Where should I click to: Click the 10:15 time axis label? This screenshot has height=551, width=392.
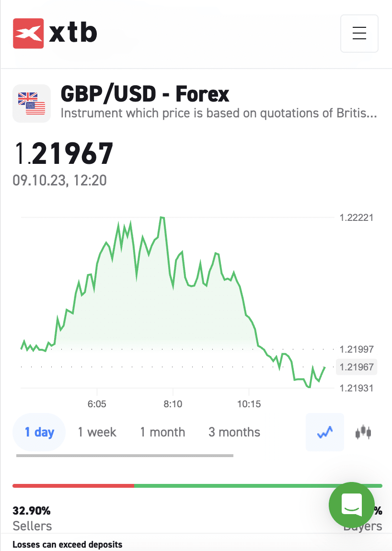[x=248, y=404]
